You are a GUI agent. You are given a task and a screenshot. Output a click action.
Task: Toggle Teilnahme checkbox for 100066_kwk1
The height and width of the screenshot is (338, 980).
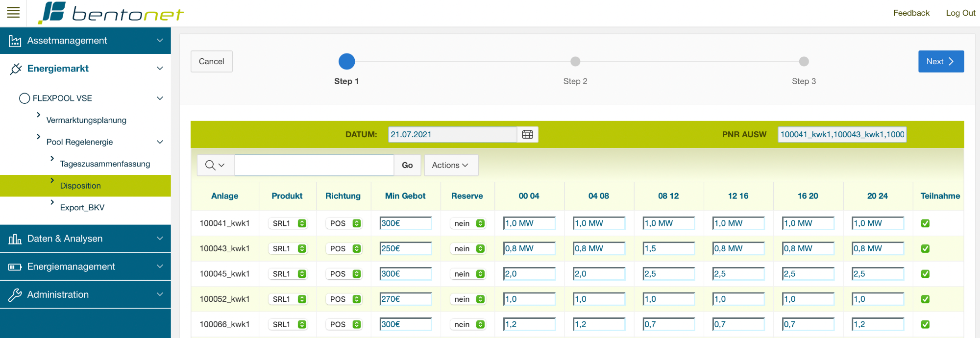[x=925, y=324]
